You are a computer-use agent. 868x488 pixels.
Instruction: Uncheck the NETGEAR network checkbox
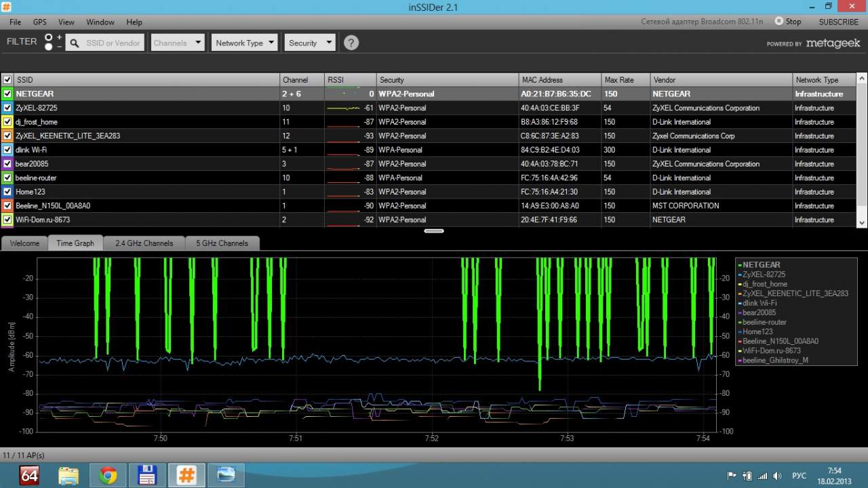pos(7,94)
